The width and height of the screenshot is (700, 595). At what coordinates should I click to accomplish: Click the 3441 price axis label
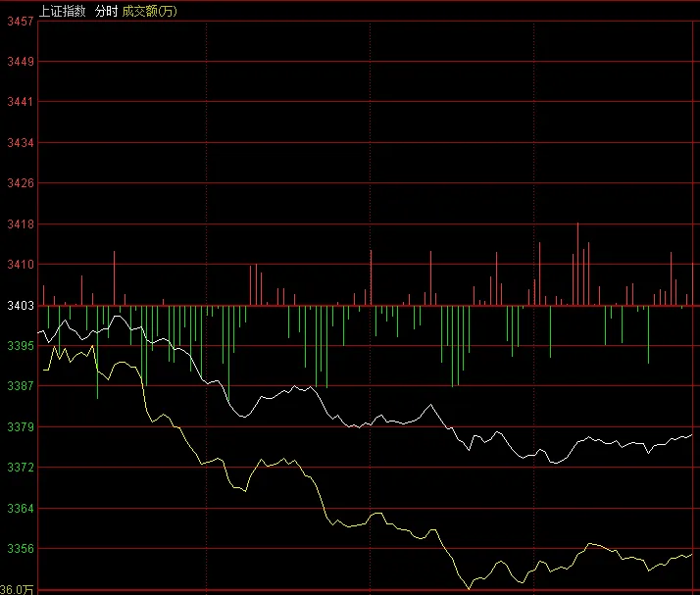[x=21, y=102]
